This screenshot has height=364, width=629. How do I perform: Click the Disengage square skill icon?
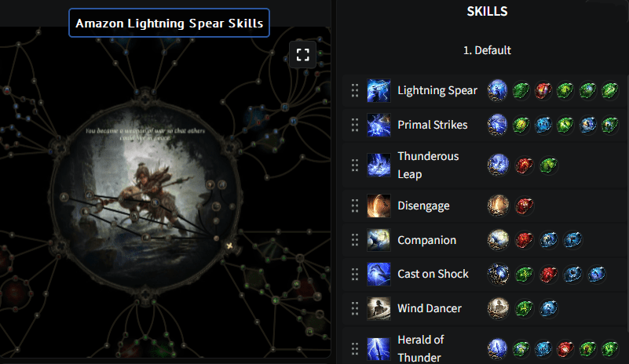[378, 206]
